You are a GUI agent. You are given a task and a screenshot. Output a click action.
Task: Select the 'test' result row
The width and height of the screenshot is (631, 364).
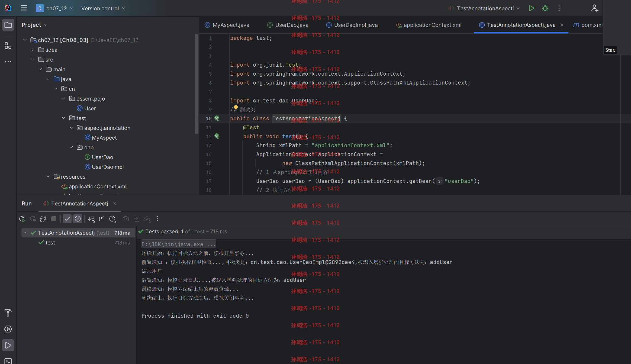coord(78,243)
